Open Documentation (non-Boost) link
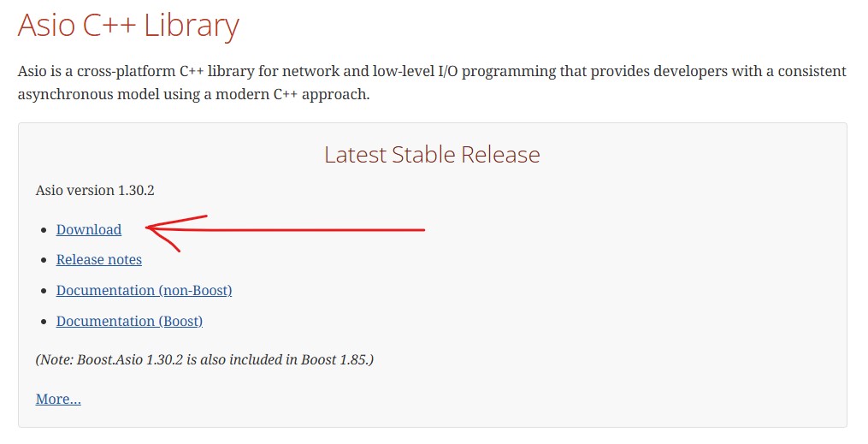868x444 pixels. tap(144, 291)
